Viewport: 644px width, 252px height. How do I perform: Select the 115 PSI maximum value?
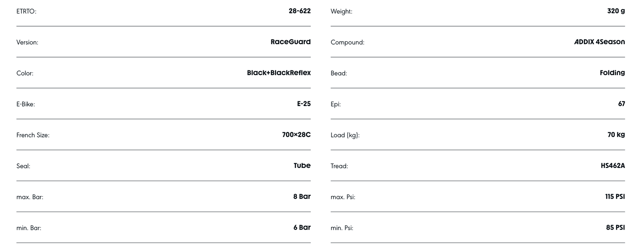[615, 197]
